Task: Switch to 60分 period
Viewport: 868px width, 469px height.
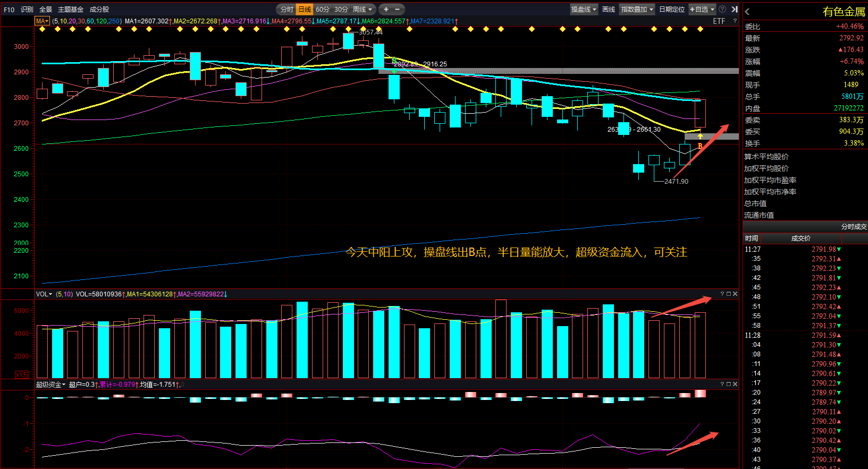Action: point(323,10)
